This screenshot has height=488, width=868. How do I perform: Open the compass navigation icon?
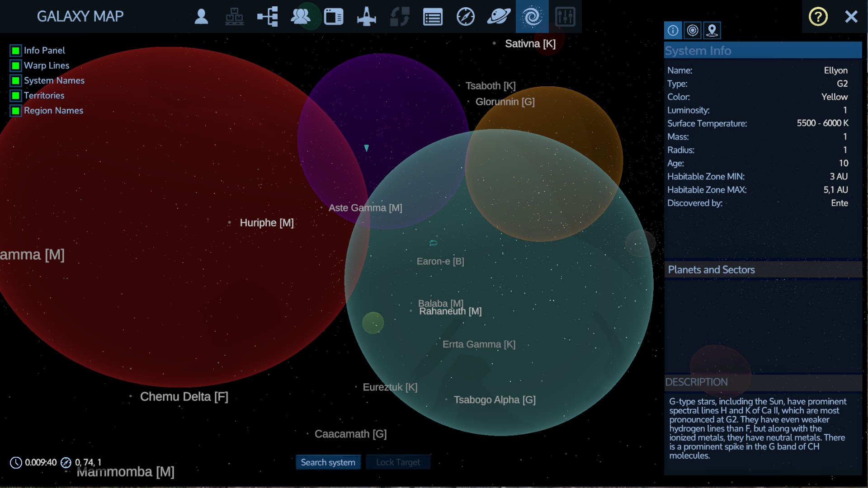click(466, 17)
